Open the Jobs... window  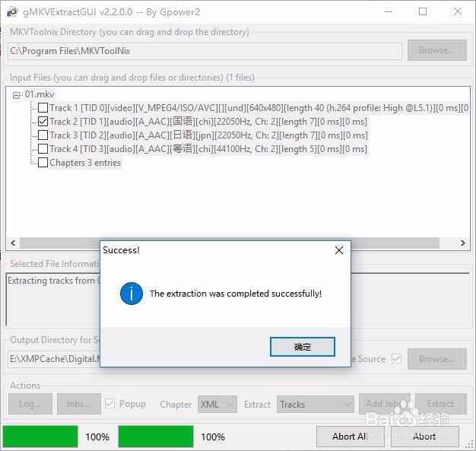78,404
